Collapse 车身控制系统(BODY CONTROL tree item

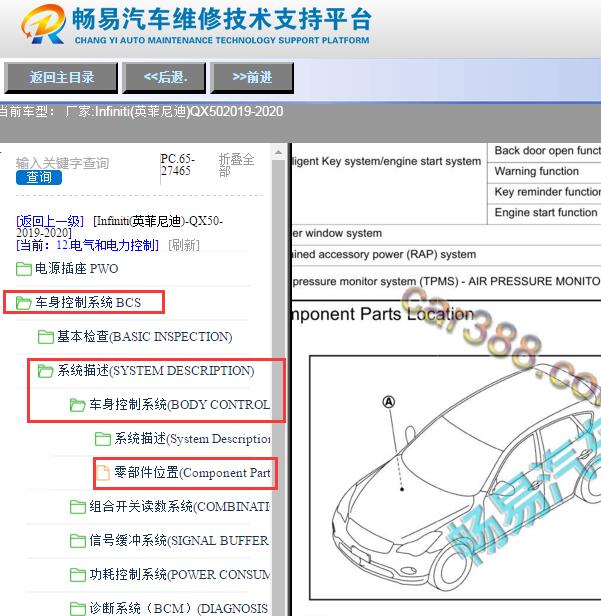click(x=180, y=405)
